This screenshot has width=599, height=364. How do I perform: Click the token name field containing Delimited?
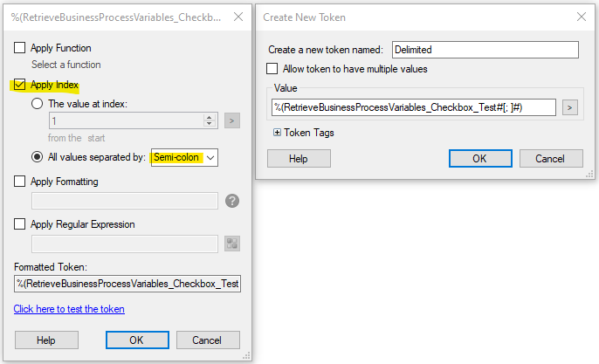pos(485,50)
